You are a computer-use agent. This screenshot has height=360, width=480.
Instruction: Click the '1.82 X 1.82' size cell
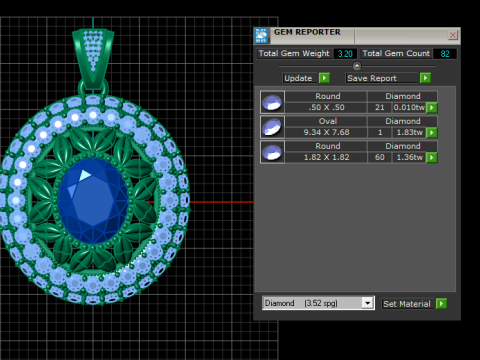click(x=326, y=157)
